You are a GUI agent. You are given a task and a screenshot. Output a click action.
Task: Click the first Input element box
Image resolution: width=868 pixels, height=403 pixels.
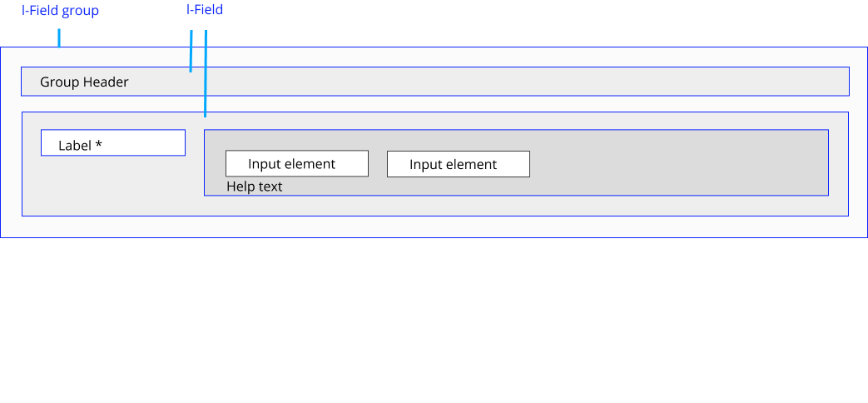pyautogui.click(x=297, y=163)
